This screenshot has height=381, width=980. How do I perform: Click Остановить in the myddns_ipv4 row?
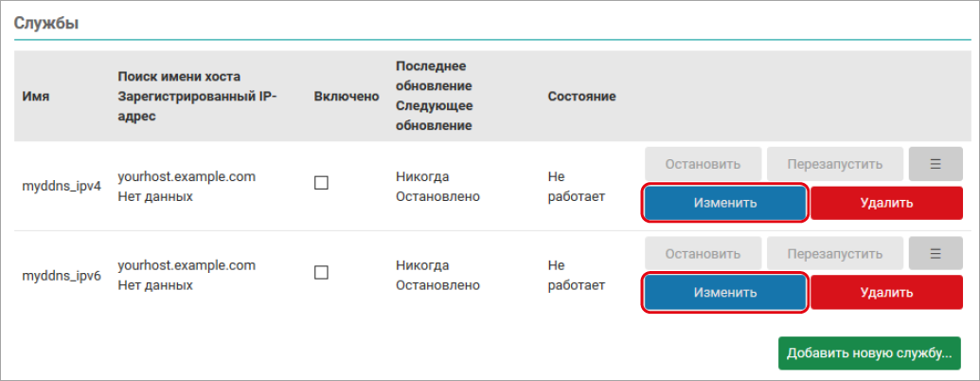coord(703,164)
